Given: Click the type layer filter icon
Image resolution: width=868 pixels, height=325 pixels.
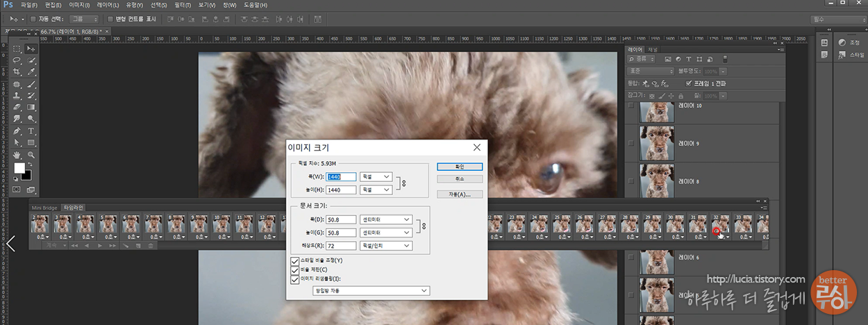Looking at the screenshot, I should [x=688, y=59].
